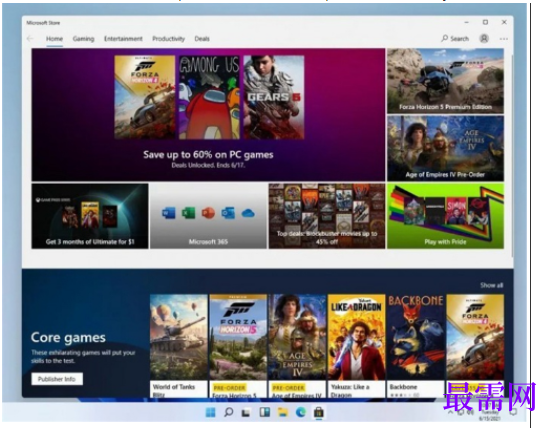Maximize the Microsoft Store window
This screenshot has height=428, width=555.
(x=485, y=22)
